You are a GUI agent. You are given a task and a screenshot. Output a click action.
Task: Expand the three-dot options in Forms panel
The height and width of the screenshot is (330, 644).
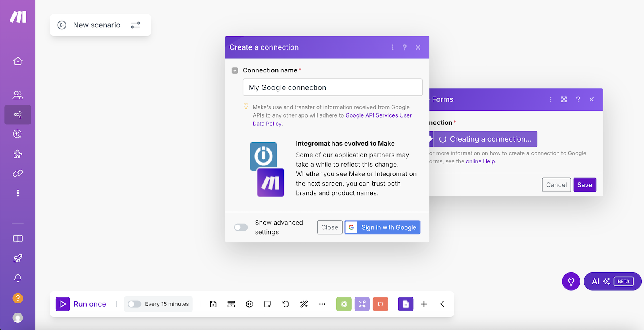[551, 99]
